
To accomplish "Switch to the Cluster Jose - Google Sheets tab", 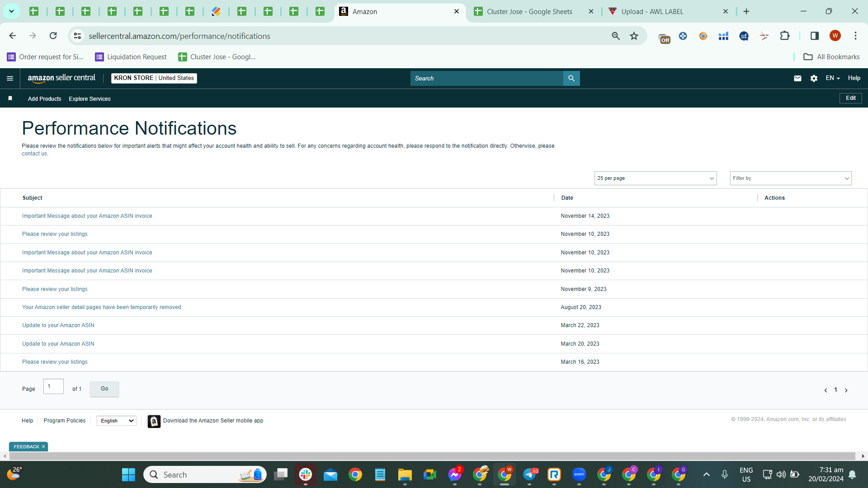I will click(x=529, y=12).
